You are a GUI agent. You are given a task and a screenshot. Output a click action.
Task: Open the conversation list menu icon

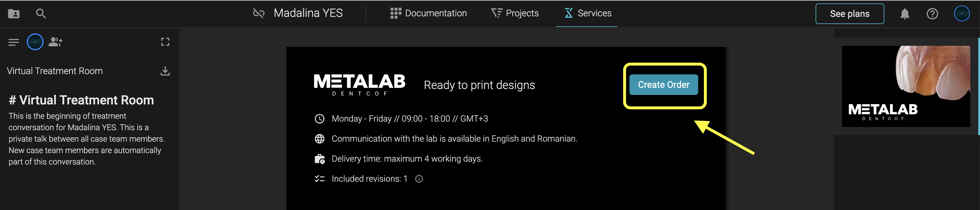tap(14, 42)
